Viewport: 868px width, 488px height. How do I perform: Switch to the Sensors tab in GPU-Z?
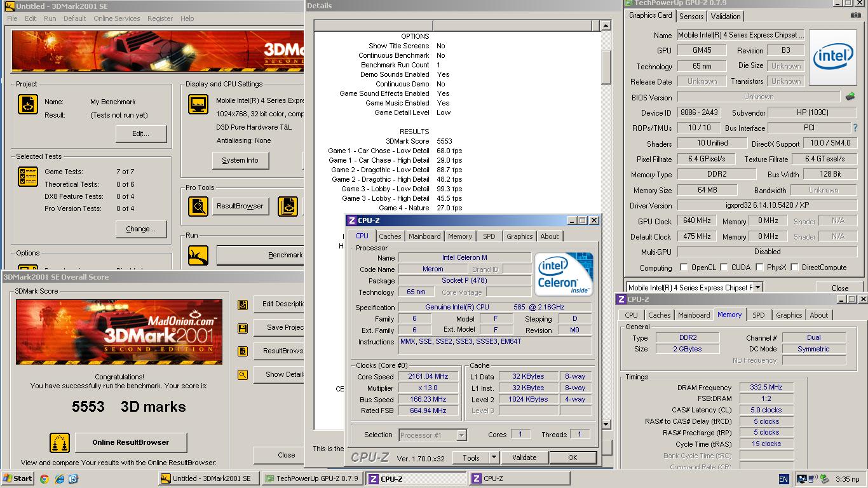tap(691, 17)
